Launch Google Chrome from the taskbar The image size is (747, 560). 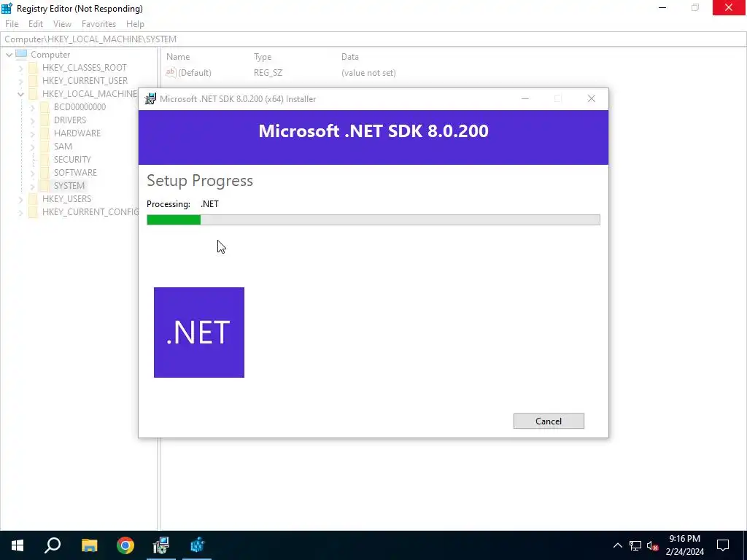125,545
